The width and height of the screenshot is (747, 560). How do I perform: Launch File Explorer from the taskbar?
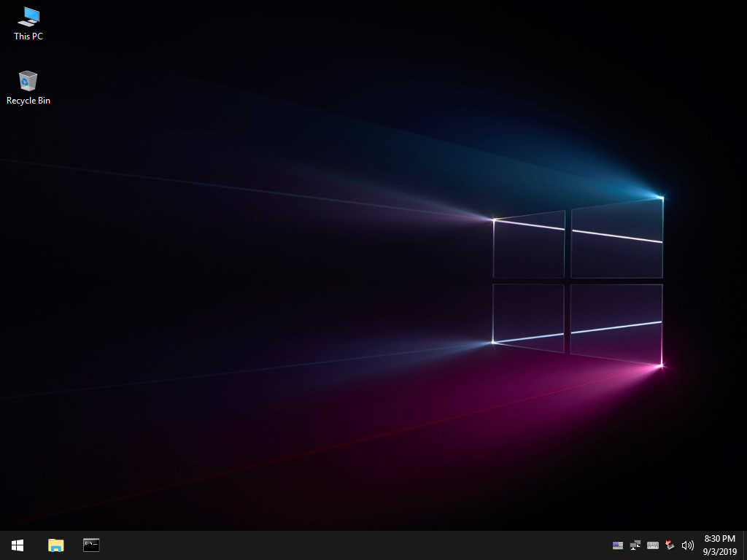(x=55, y=545)
